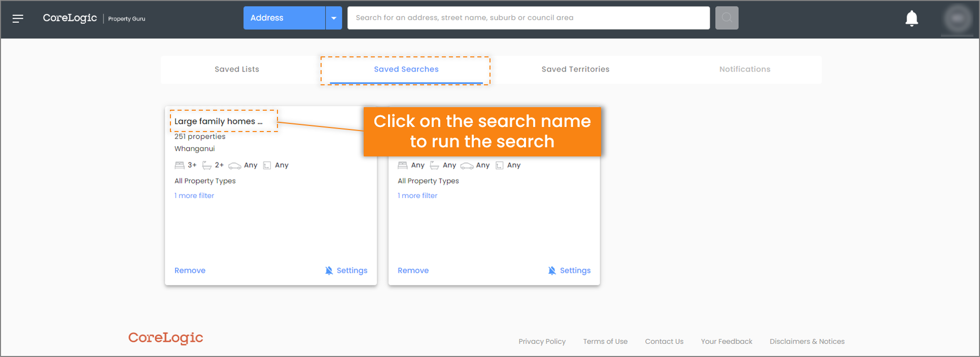The height and width of the screenshot is (357, 980).
Task: Open the Contact Us link
Action: (664, 341)
